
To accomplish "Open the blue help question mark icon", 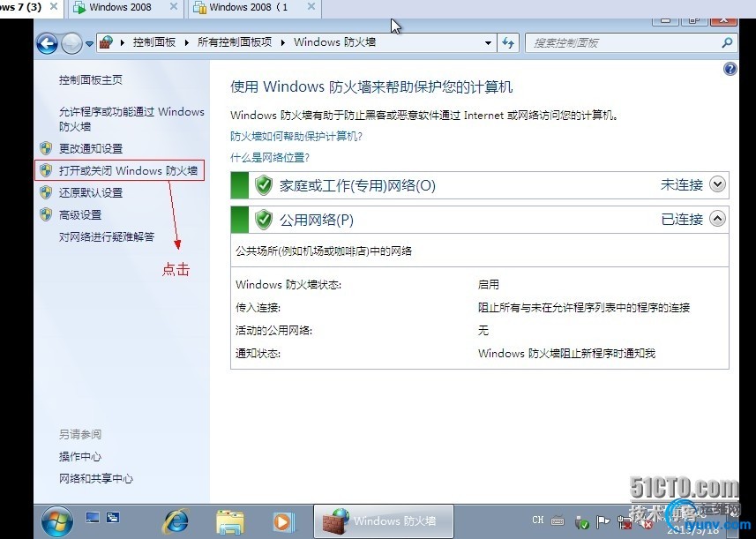I will click(730, 70).
